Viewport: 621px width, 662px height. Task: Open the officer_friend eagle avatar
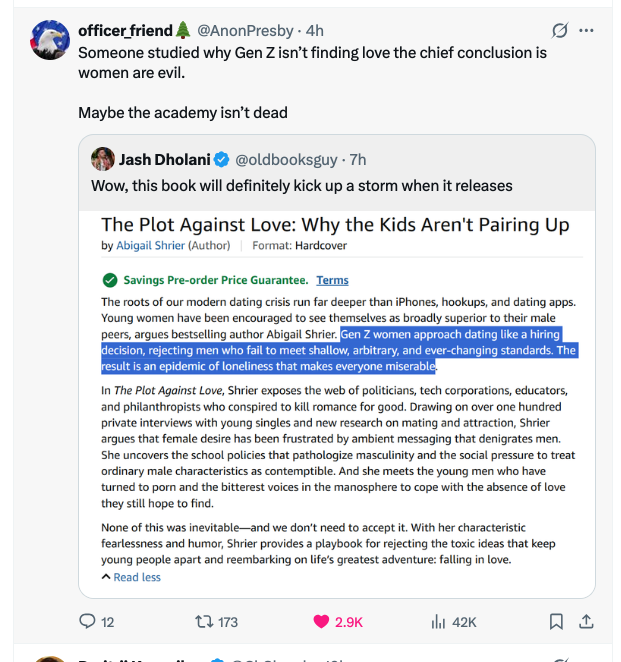click(x=50, y=40)
